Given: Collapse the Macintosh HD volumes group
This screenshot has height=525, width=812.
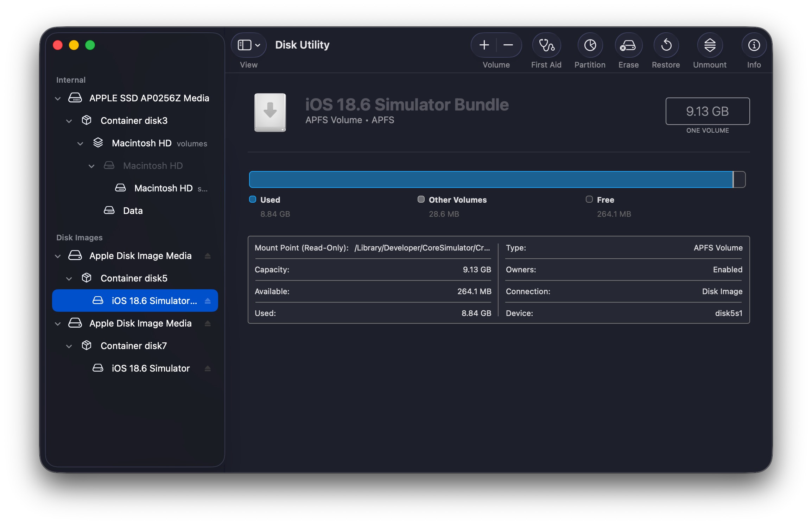Looking at the screenshot, I should 80,143.
